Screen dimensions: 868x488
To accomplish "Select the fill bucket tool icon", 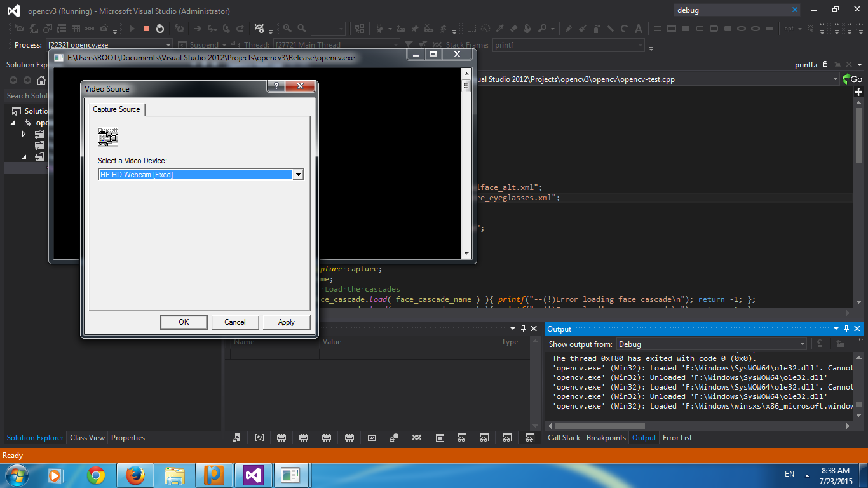I will tap(528, 29).
